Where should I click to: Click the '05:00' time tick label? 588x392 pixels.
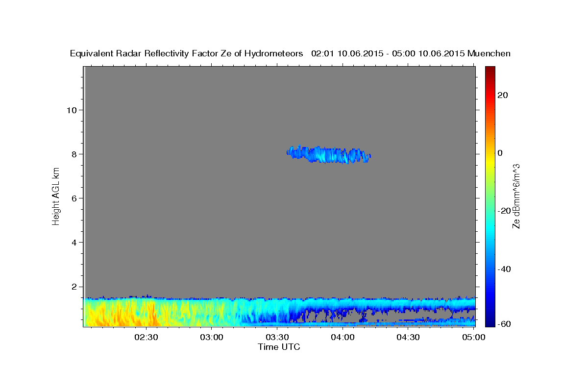pyautogui.click(x=474, y=337)
